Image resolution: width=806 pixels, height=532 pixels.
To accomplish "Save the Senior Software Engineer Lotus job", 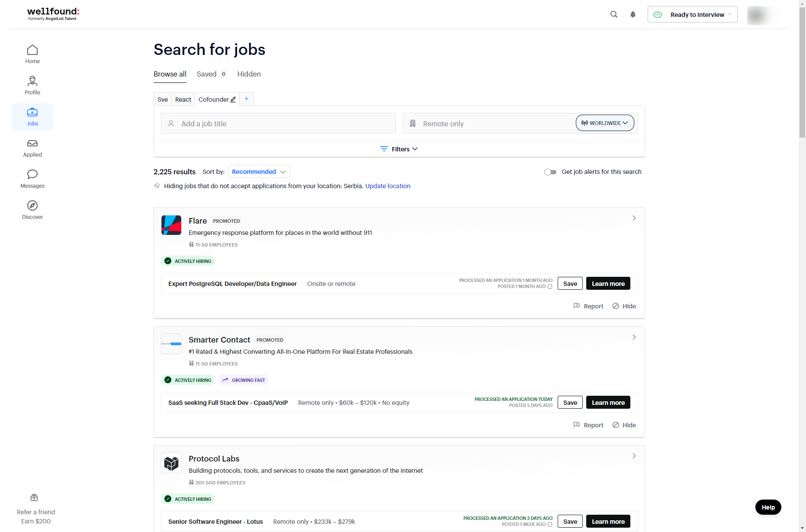I will 570,522.
